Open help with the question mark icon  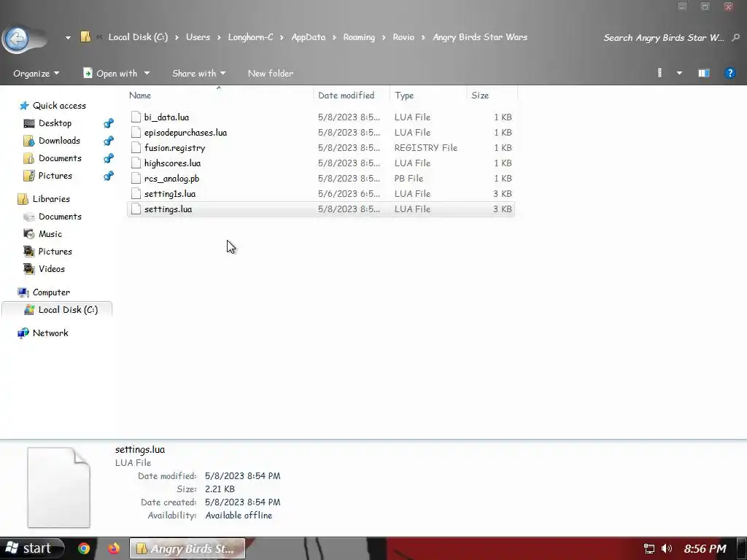tap(729, 73)
